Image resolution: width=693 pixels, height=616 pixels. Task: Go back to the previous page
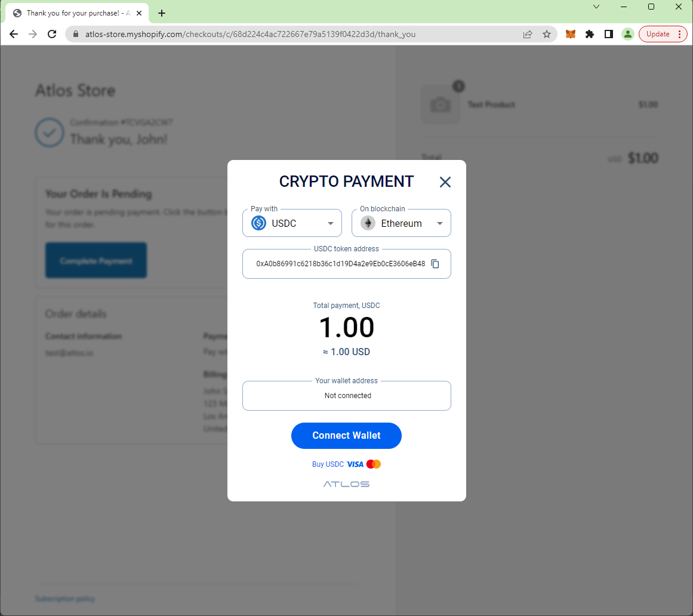(x=14, y=34)
